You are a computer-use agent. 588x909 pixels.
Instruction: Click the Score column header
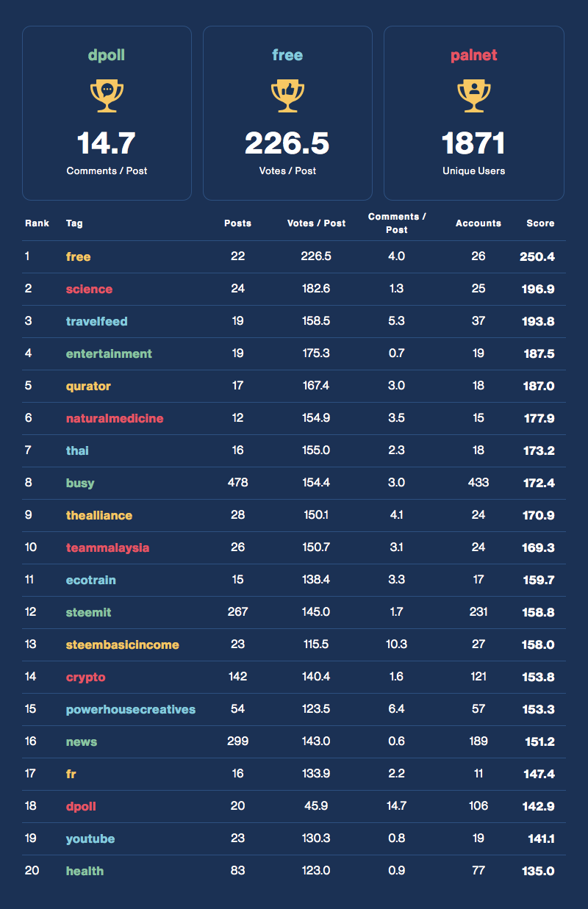[540, 223]
